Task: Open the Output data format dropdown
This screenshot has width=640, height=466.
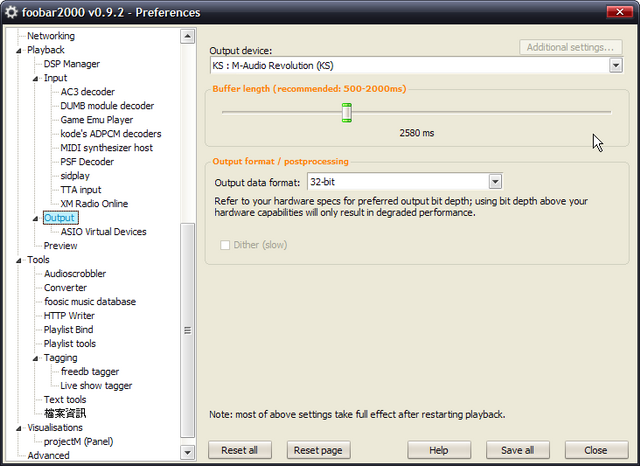Action: (495, 182)
